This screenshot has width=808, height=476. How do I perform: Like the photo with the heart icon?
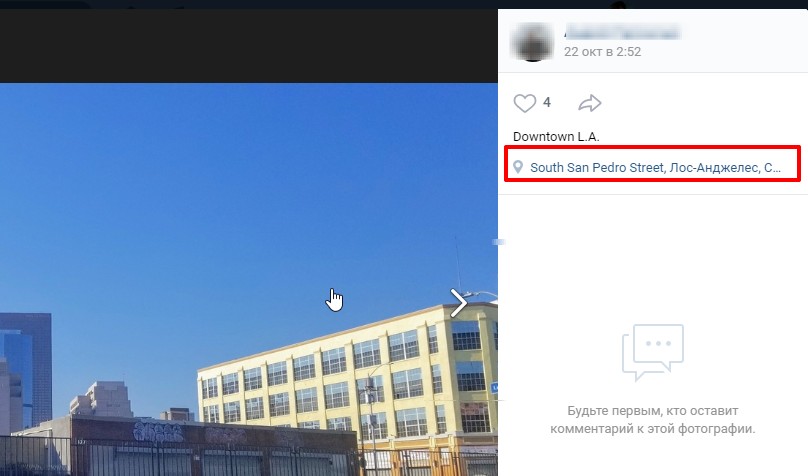pos(525,103)
